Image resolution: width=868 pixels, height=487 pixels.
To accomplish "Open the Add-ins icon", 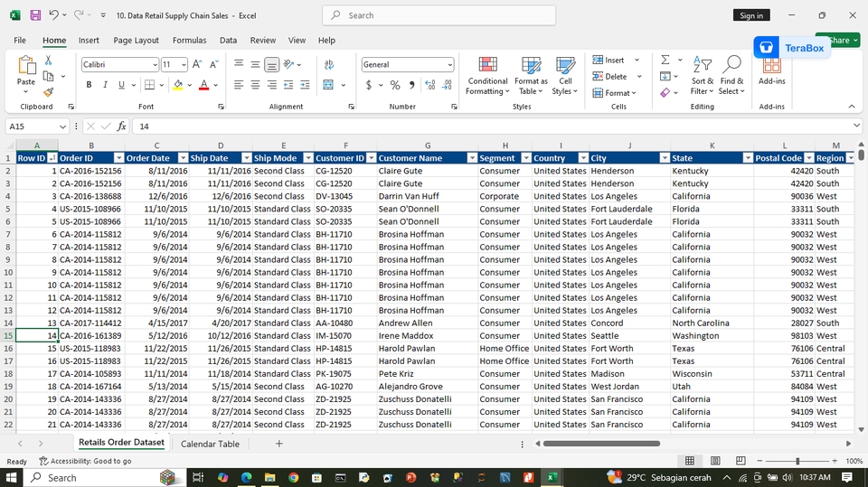I will click(x=771, y=70).
